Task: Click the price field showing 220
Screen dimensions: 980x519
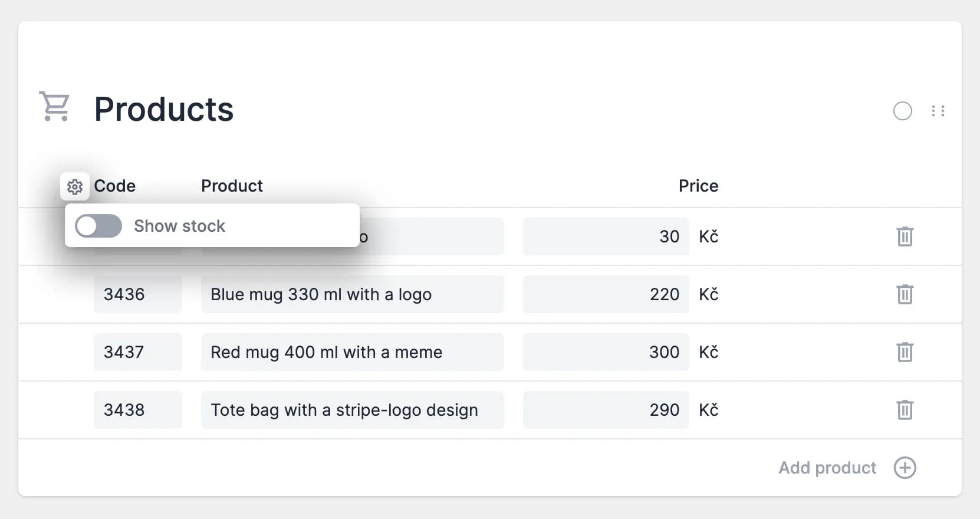Action: click(606, 294)
